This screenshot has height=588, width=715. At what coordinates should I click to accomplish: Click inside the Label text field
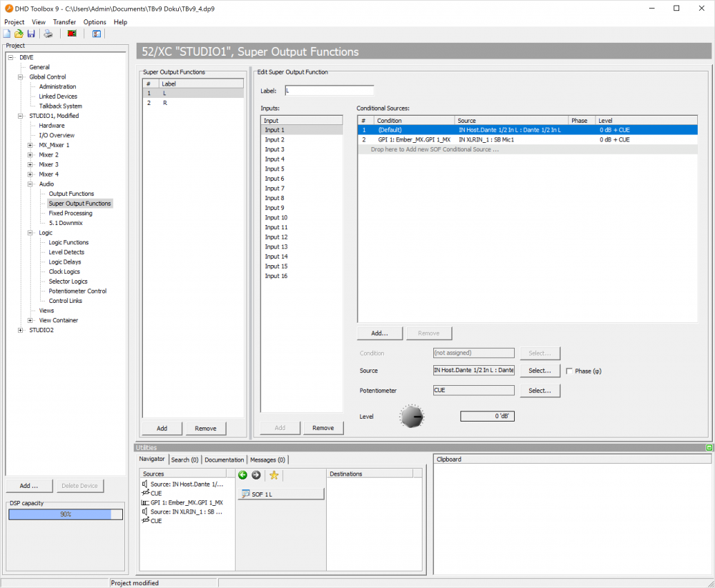(x=329, y=89)
